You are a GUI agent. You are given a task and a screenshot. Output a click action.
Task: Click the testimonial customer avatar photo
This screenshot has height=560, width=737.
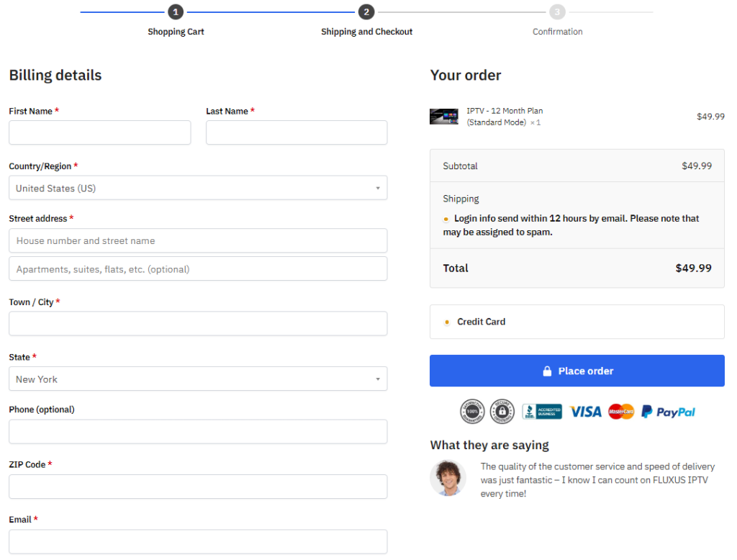coord(448,478)
